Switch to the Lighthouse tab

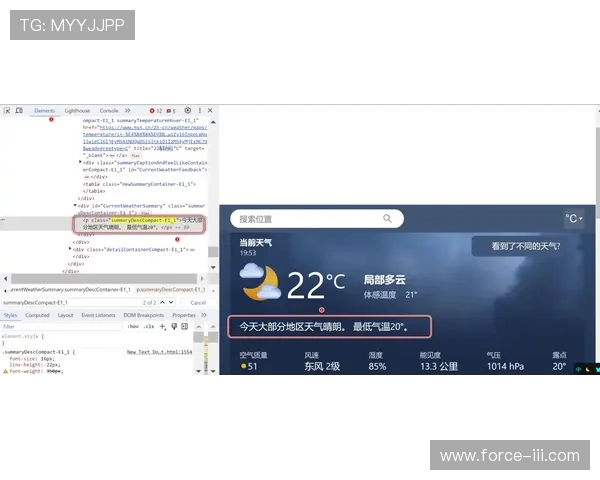pos(77,111)
